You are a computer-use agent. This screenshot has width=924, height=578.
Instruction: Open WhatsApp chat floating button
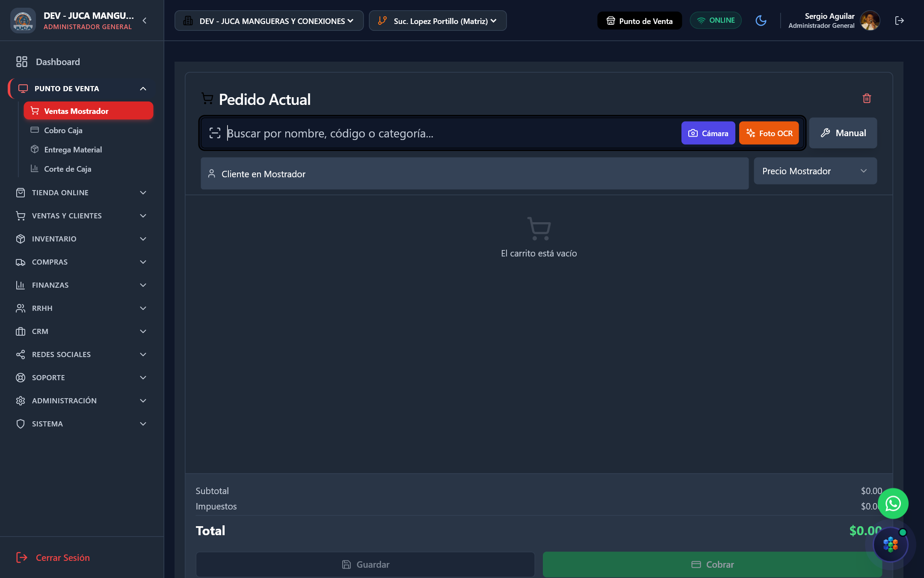(x=893, y=504)
